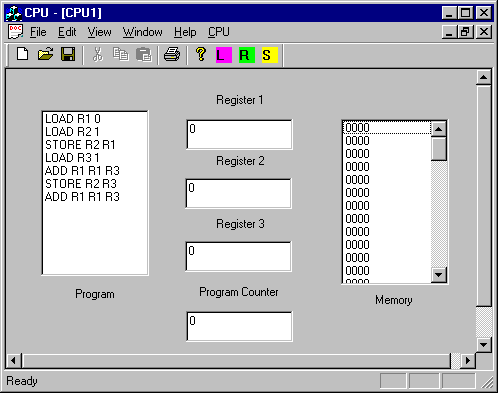The image size is (498, 393).
Task: Select the first 0000 memory entry
Action: pyautogui.click(x=387, y=128)
